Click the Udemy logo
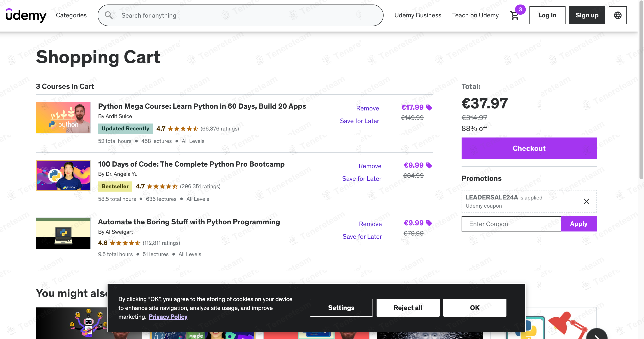This screenshot has width=644, height=339. tap(26, 15)
